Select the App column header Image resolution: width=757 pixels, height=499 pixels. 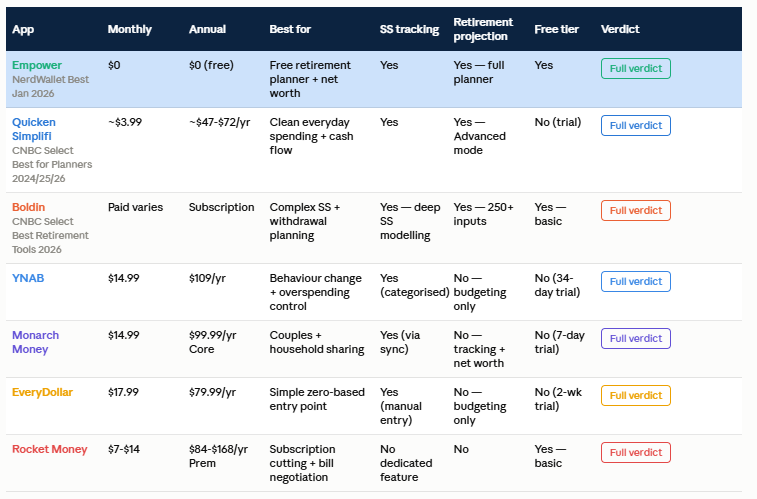(23, 29)
